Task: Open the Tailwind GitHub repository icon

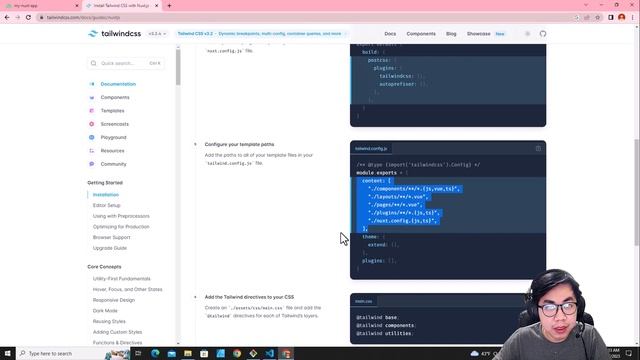Action: click(542, 34)
